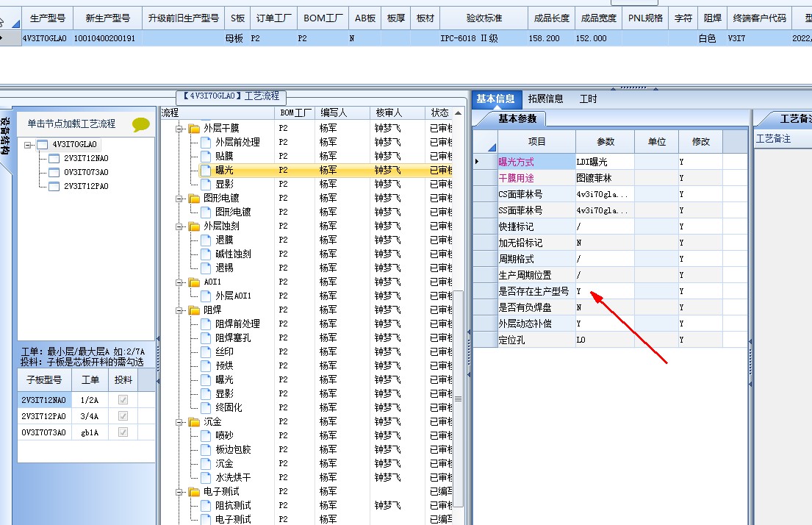Click the 外层蚀刻 folder icon
The height and width of the screenshot is (525, 812).
tap(194, 226)
